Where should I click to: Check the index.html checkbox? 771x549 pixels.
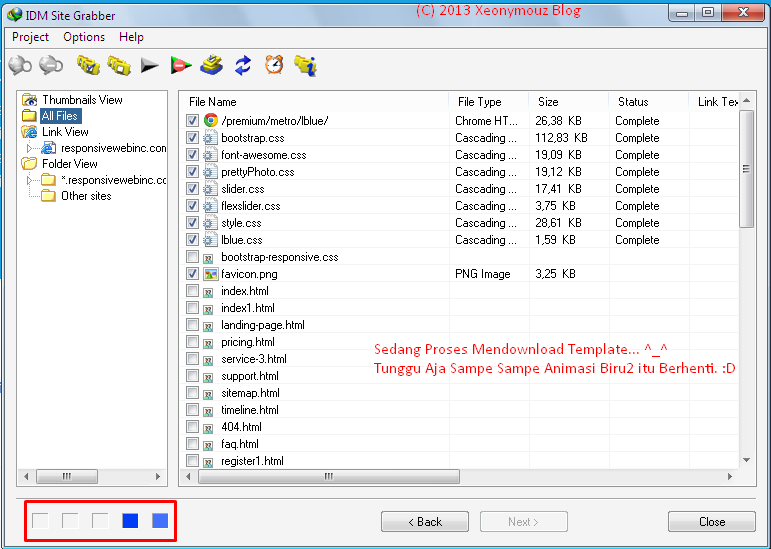(192, 290)
